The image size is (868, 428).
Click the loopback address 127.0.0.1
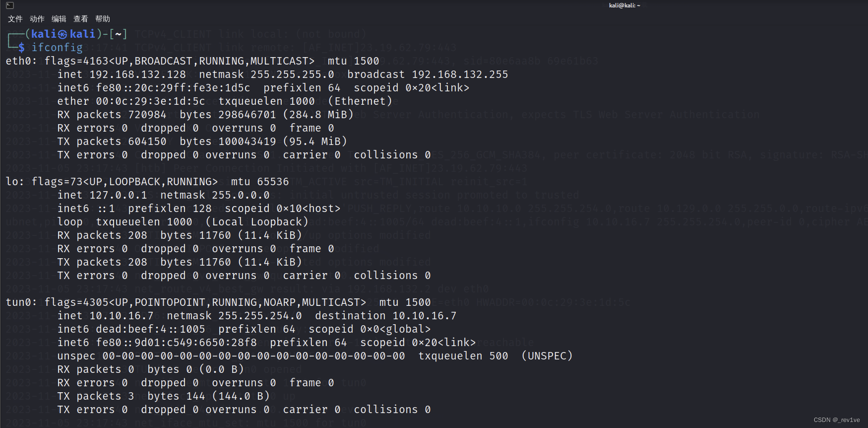point(118,195)
